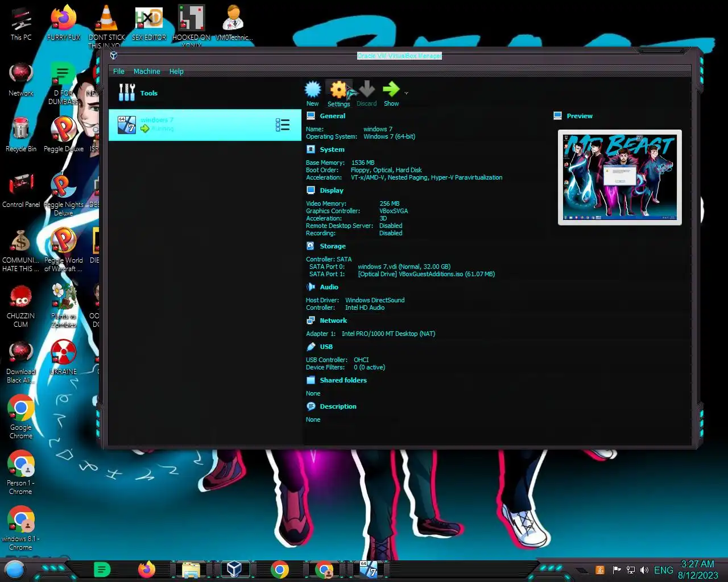Click the Network section icon
The width and height of the screenshot is (728, 582).
(311, 321)
